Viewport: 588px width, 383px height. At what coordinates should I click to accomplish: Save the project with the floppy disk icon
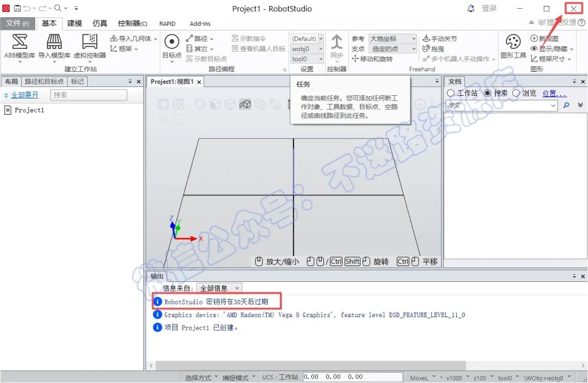(17, 8)
